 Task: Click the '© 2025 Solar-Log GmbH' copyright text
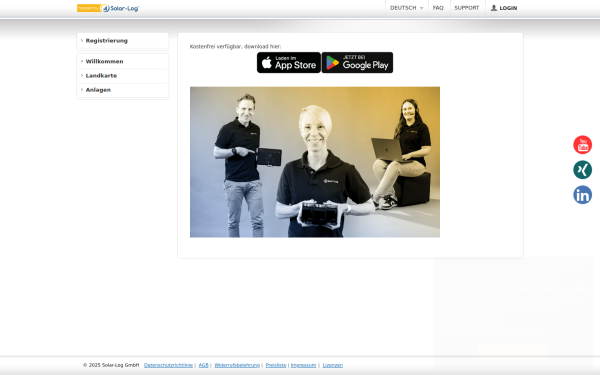tap(111, 365)
